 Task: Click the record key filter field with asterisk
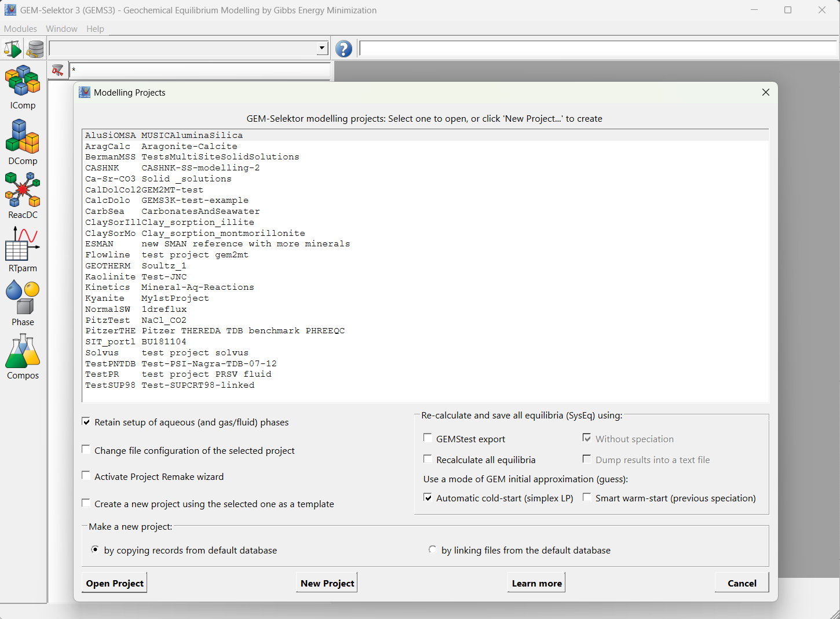click(x=200, y=70)
